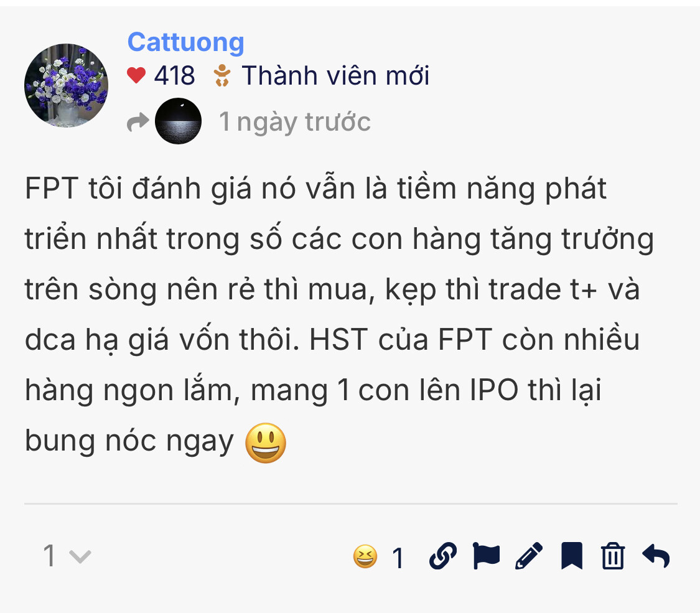The image size is (700, 613).
Task: Toggle the laughing emoji reaction
Action: pyautogui.click(x=365, y=557)
